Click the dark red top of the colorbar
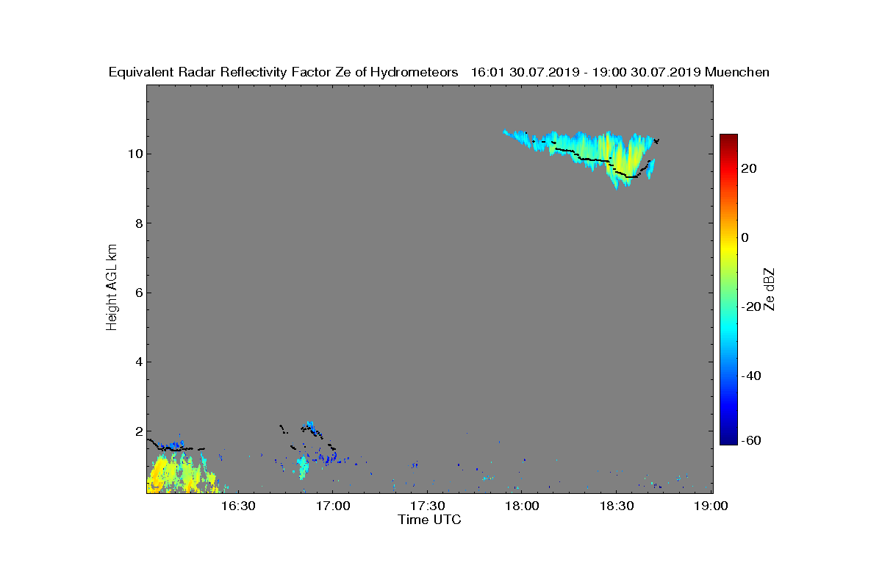Image resolution: width=882 pixels, height=588 pixels. (728, 140)
